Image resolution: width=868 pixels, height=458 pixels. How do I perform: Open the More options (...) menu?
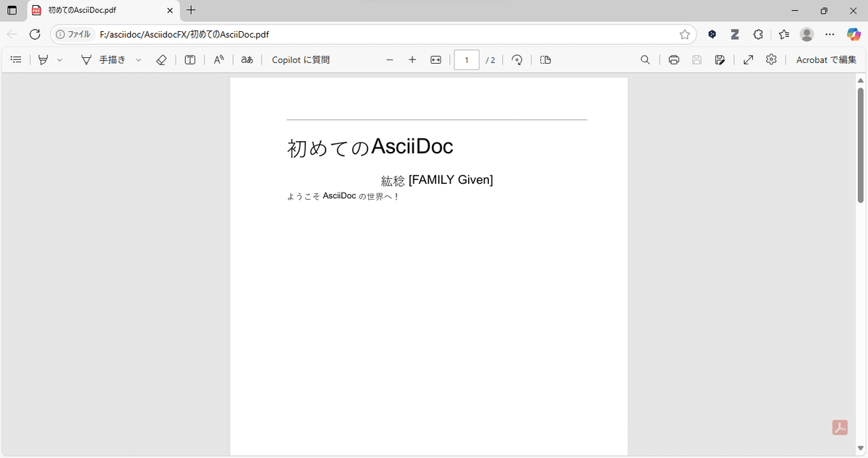[830, 34]
